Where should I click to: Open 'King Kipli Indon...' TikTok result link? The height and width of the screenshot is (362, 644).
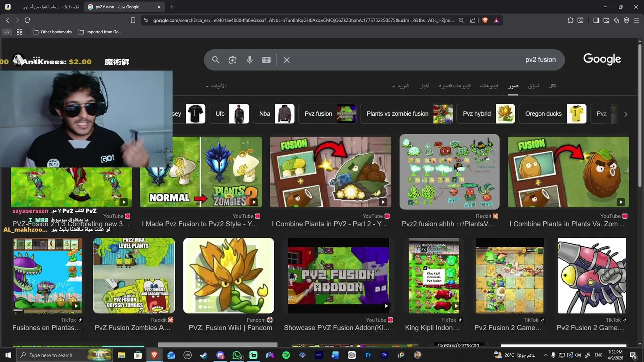pyautogui.click(x=432, y=328)
